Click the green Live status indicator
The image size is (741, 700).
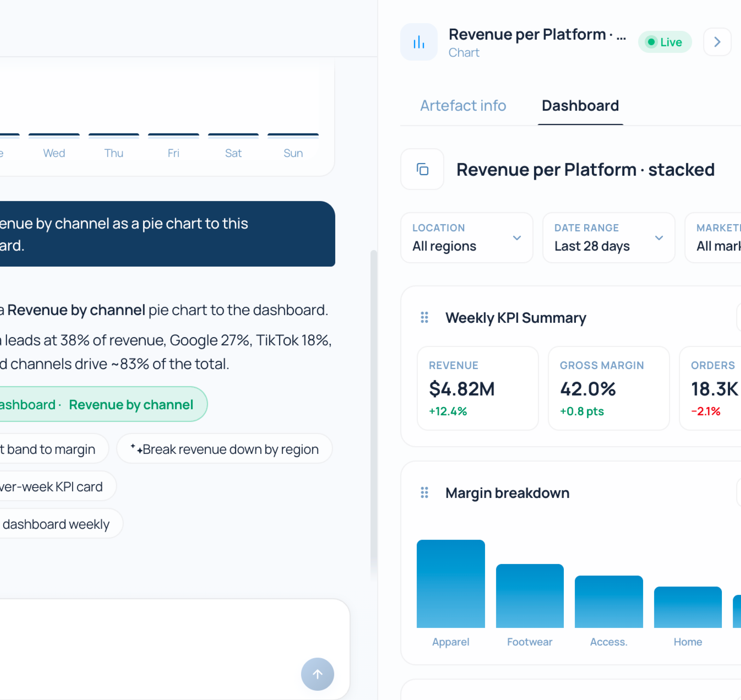pyautogui.click(x=665, y=42)
